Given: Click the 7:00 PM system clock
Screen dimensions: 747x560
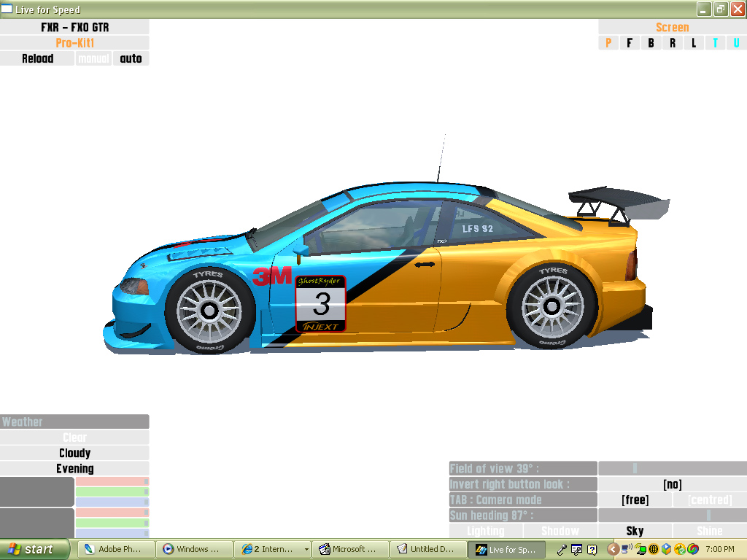Looking at the screenshot, I should [720, 550].
